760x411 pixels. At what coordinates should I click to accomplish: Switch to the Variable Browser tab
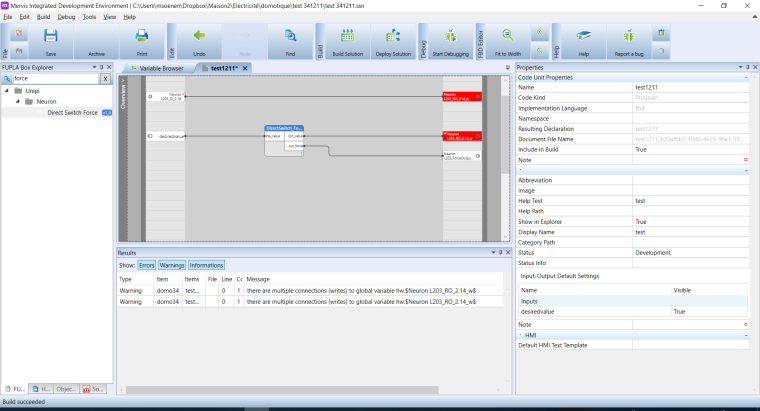click(159, 68)
